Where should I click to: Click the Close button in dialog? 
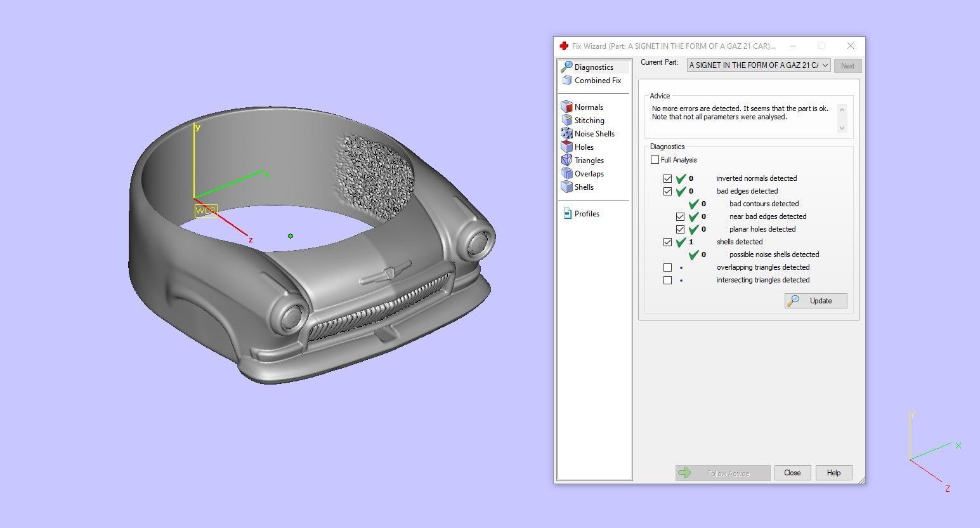point(792,473)
